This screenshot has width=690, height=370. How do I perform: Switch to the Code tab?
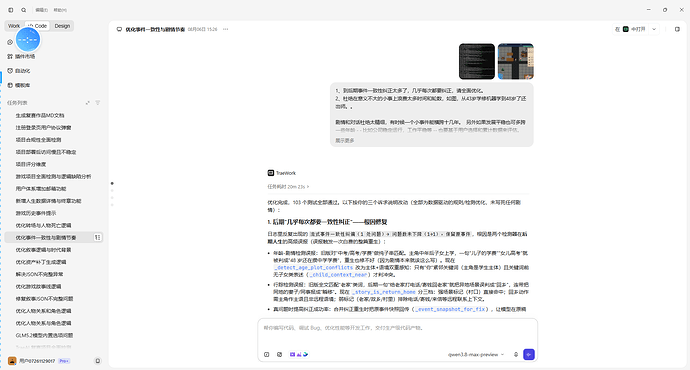(37, 26)
